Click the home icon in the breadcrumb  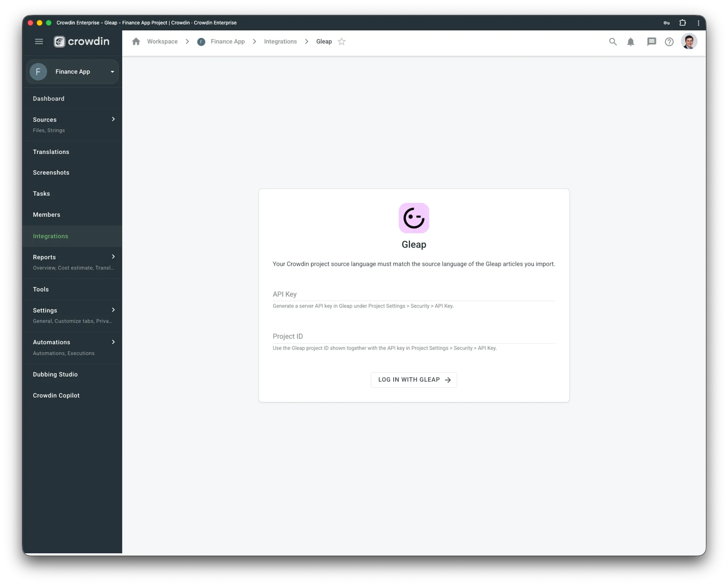coord(136,42)
